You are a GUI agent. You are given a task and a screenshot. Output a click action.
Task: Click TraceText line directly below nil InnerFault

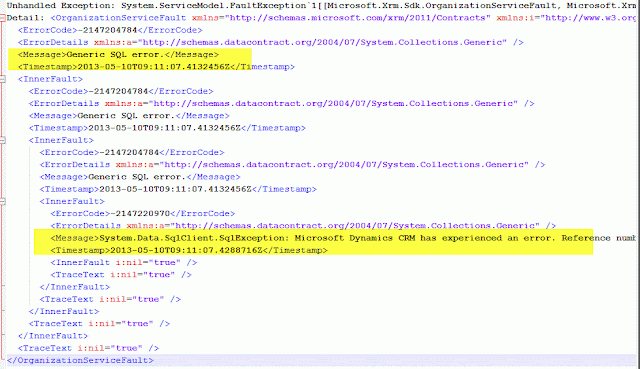click(x=121, y=275)
